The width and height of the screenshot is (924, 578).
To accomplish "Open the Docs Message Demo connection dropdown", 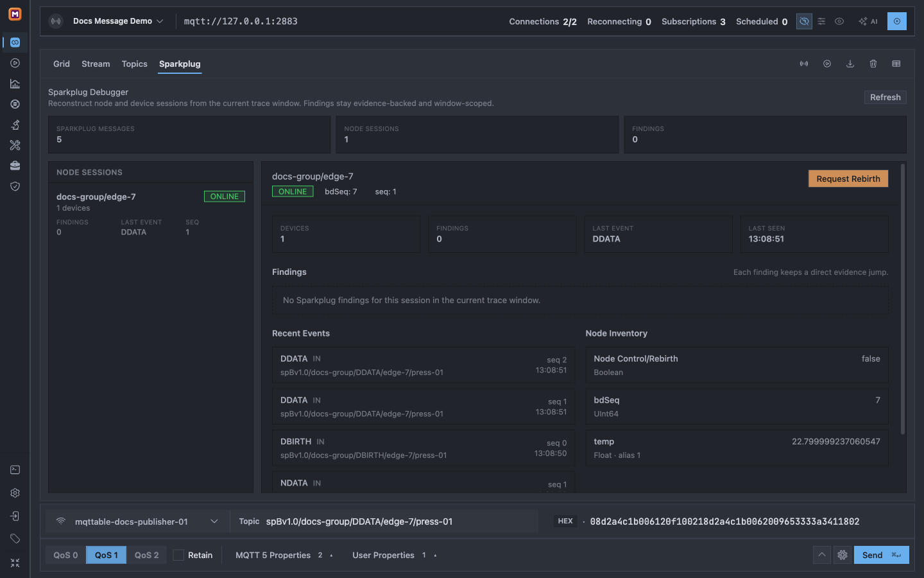I will (118, 21).
